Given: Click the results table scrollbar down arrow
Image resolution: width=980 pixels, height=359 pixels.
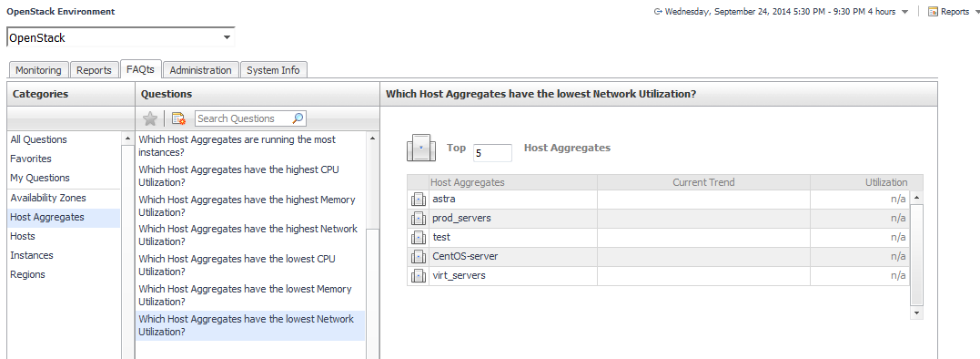Looking at the screenshot, I should click(917, 313).
